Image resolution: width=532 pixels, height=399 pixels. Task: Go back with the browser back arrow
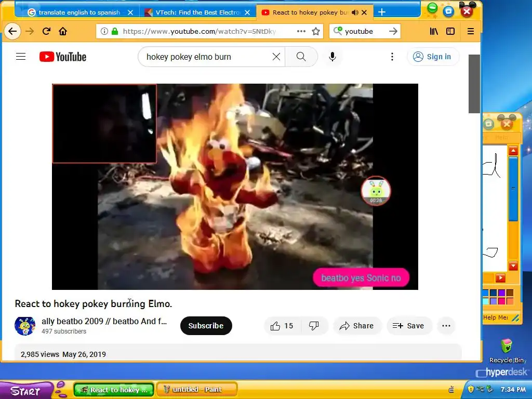click(12, 31)
